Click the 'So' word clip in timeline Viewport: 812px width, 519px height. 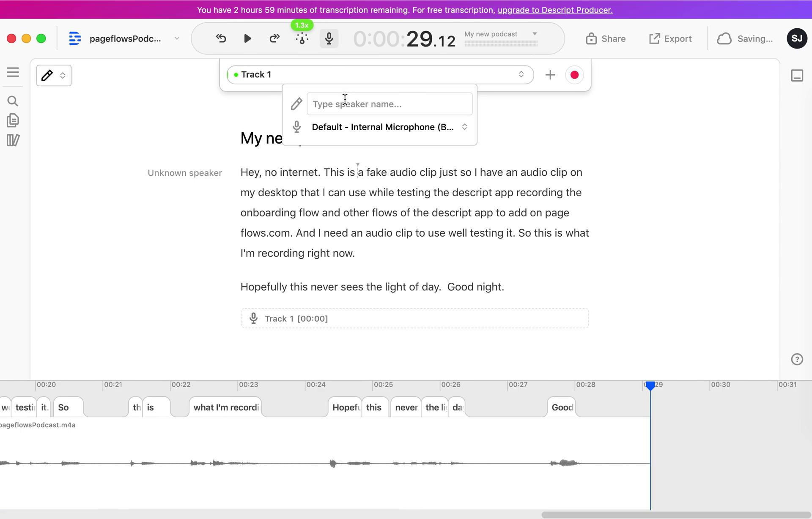tap(68, 407)
